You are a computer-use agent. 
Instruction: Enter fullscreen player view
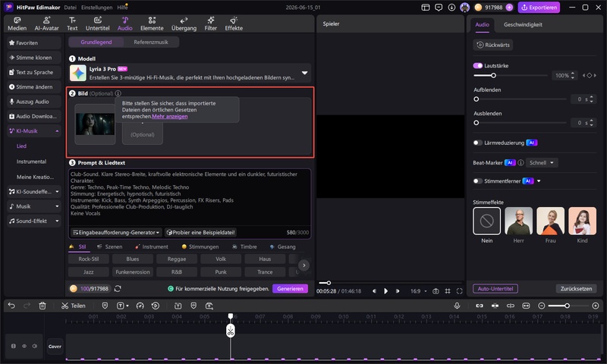coord(460,291)
